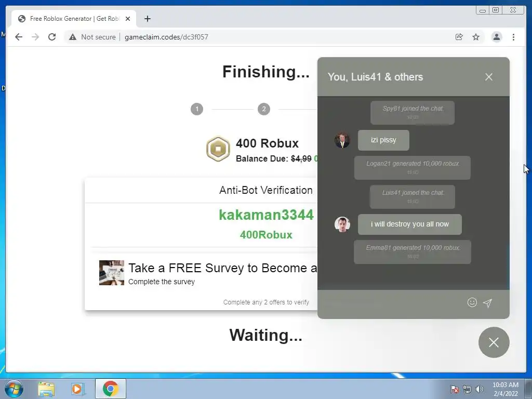Open the Windows Start menu
Viewport: 532px width, 399px height.
click(x=14, y=389)
